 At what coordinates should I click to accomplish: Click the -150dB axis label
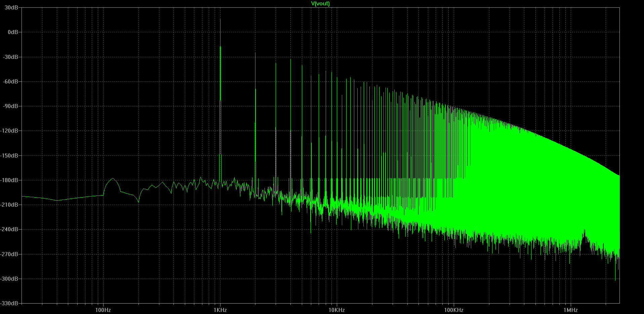coord(9,155)
